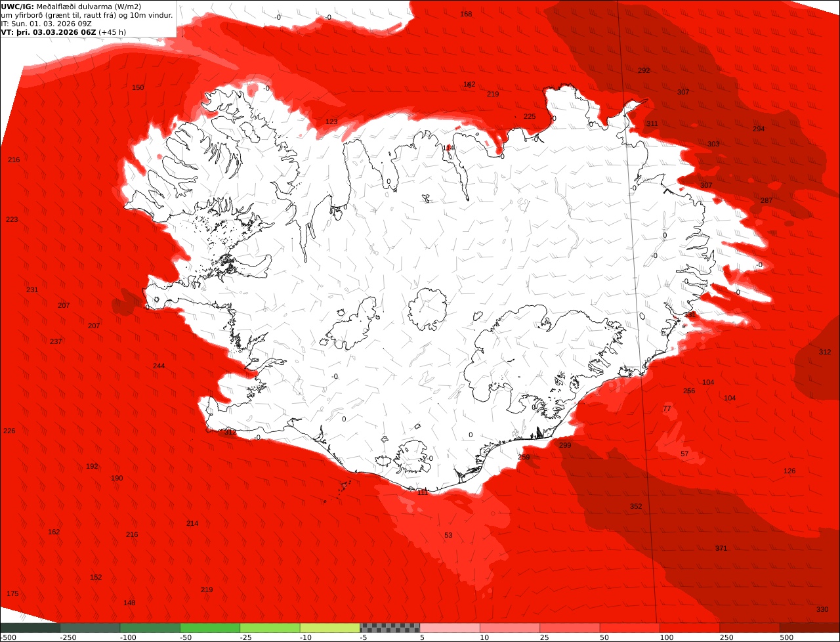Click the flux value 223 at the west edge
The height and width of the screenshot is (642, 840).
point(12,219)
